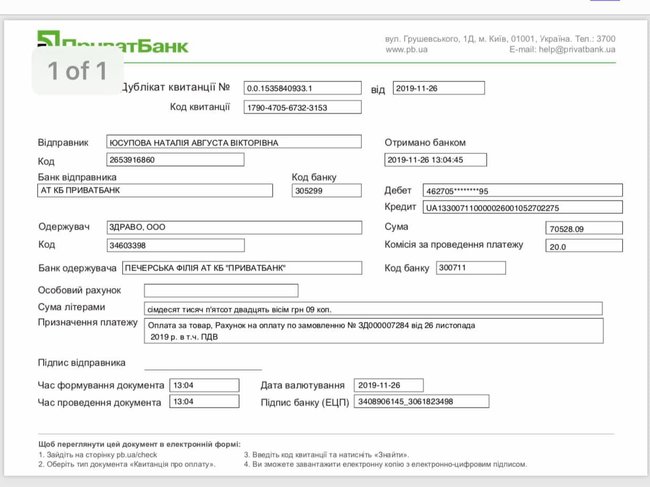Click the empty Особовий рахунок field

(x=221, y=291)
